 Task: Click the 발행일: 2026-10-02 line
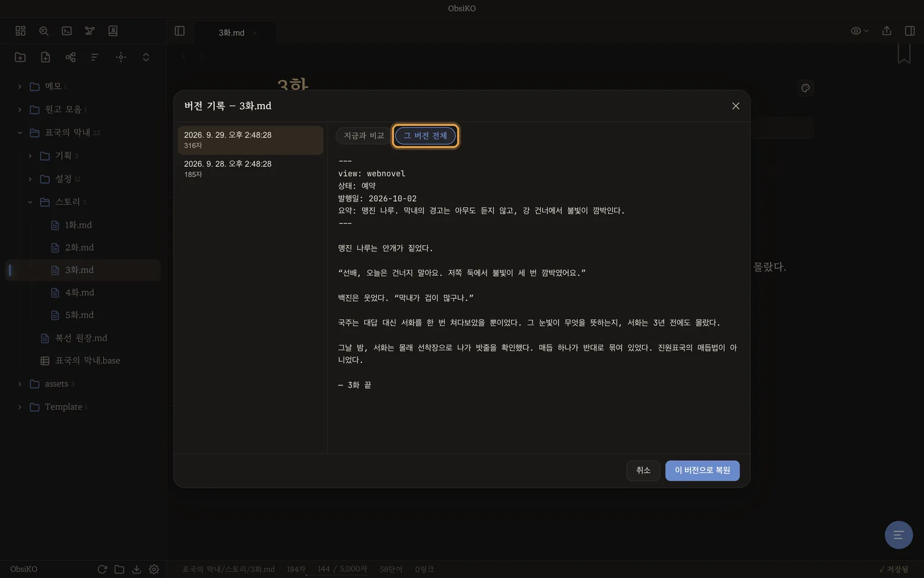tap(377, 198)
